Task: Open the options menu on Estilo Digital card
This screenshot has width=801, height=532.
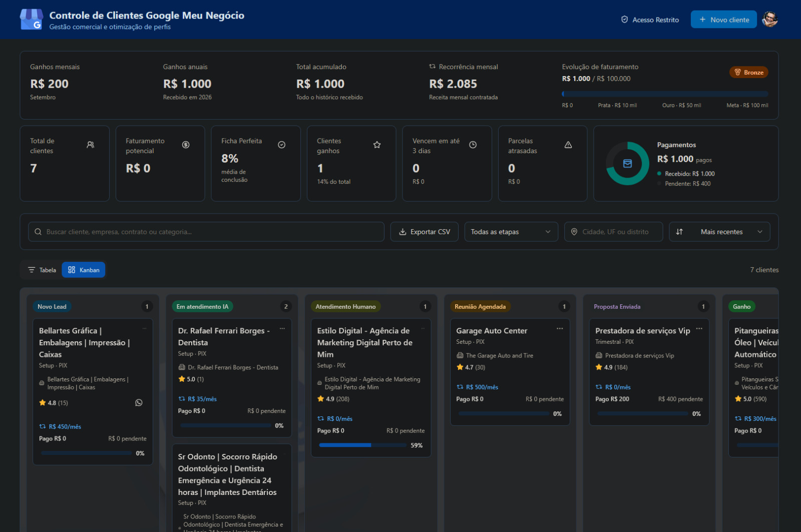Action: tap(423, 329)
